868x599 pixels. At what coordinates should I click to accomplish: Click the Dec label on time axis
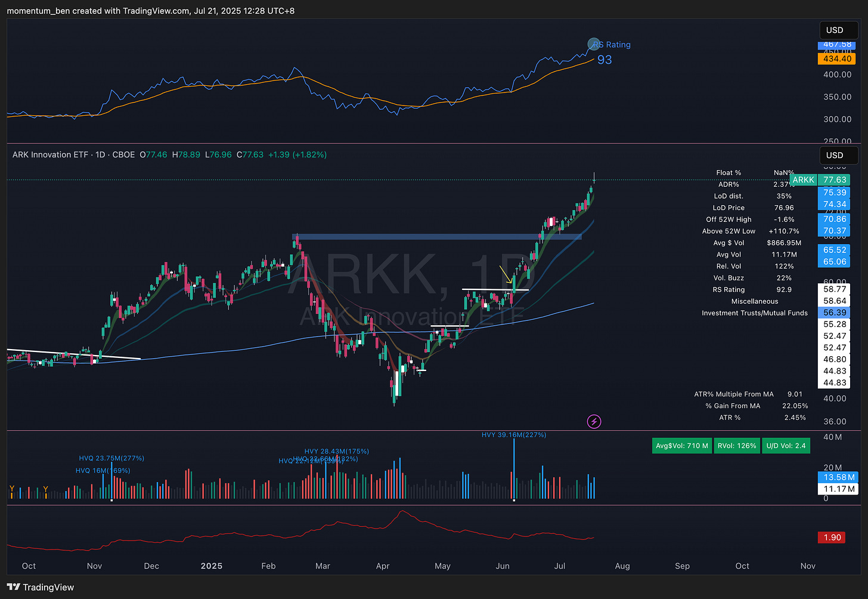coord(151,566)
